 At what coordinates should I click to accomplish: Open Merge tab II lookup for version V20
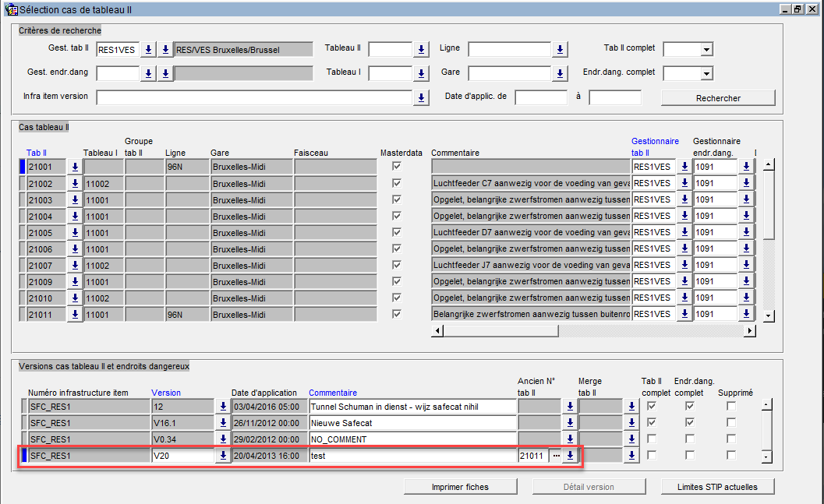click(x=631, y=455)
